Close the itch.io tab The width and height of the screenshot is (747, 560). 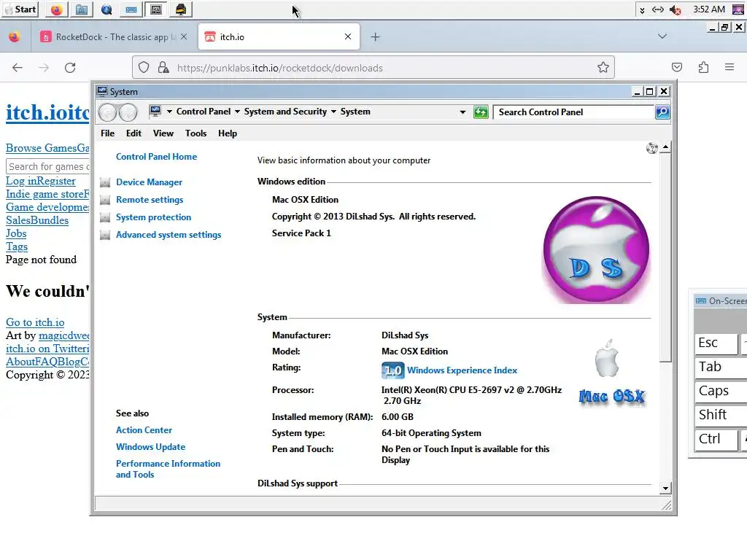pyautogui.click(x=348, y=36)
